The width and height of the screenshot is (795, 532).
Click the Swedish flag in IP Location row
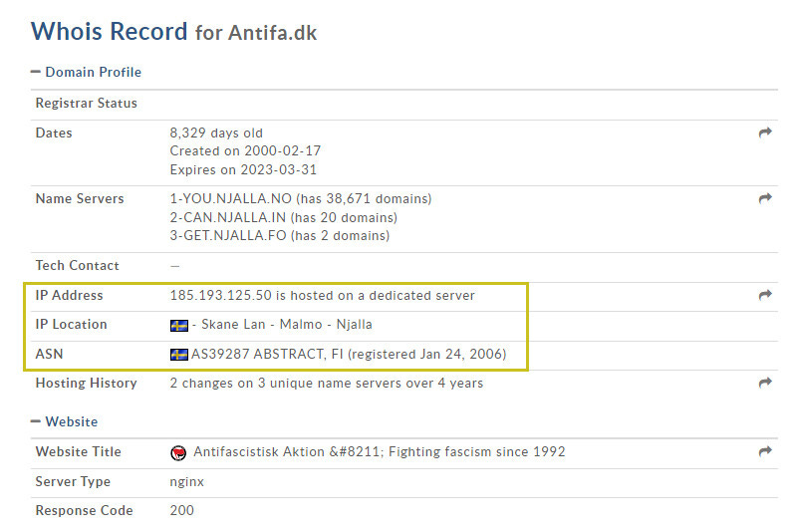[x=179, y=325]
